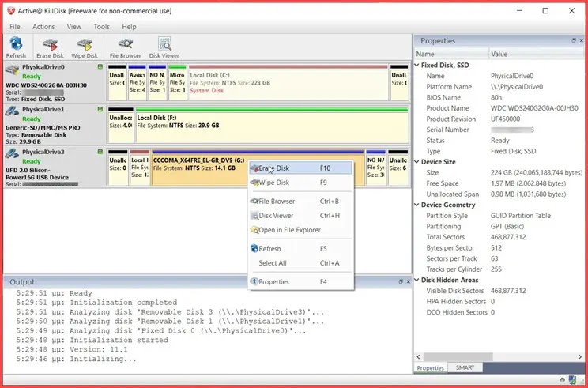Click the Value column header
The width and height of the screenshot is (588, 388).
pyautogui.click(x=537, y=54)
